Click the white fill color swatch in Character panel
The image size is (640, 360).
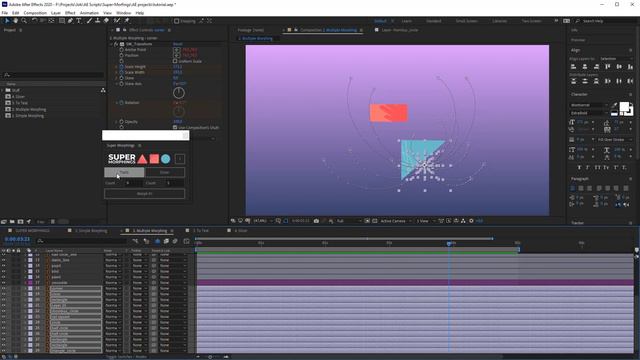[x=624, y=107]
